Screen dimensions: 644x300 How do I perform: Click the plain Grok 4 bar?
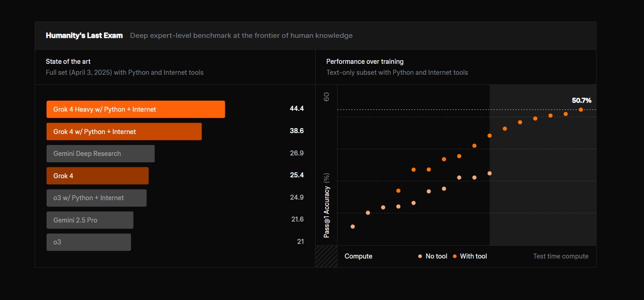[97, 176]
